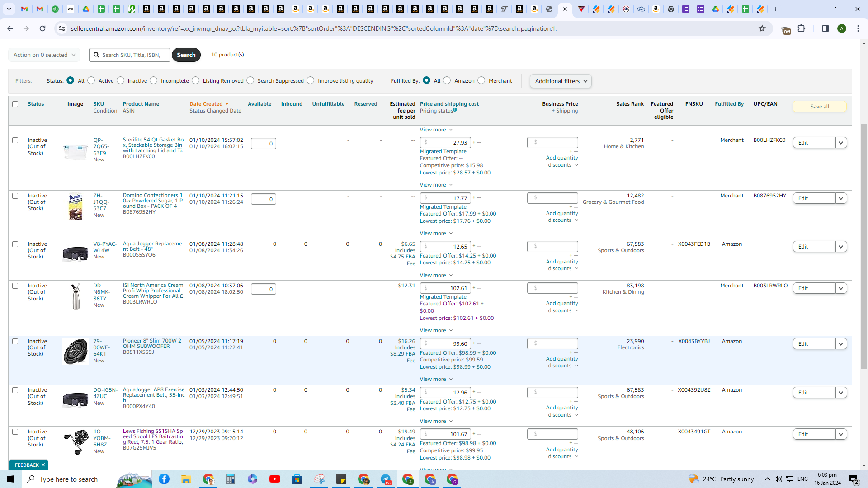The width and height of the screenshot is (868, 488).
Task: Show hidden system tray icons
Action: point(767,479)
